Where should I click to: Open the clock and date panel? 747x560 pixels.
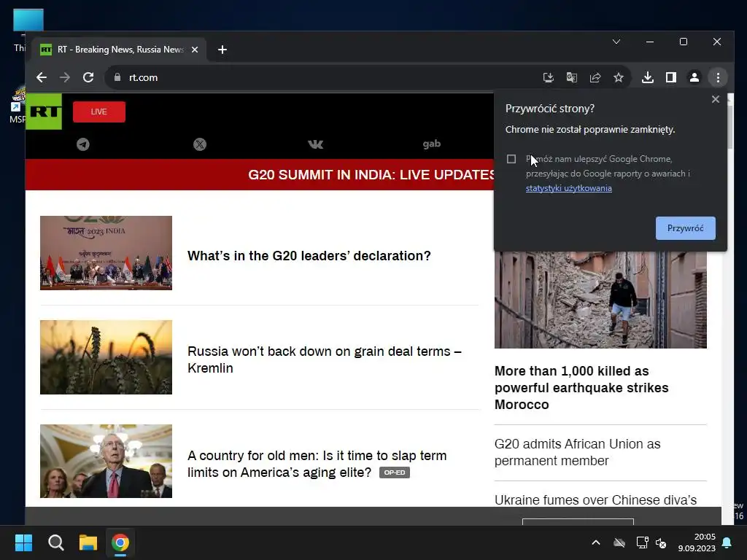click(x=697, y=542)
